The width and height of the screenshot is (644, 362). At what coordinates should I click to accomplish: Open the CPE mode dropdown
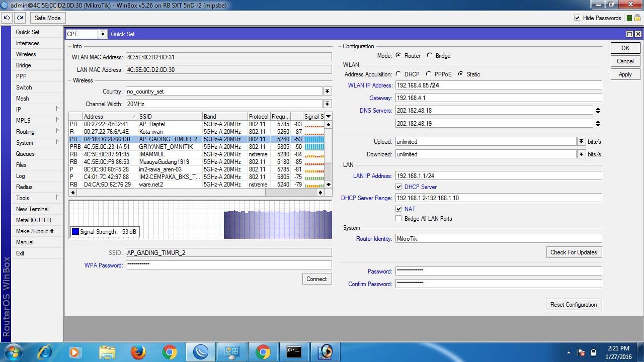(103, 34)
